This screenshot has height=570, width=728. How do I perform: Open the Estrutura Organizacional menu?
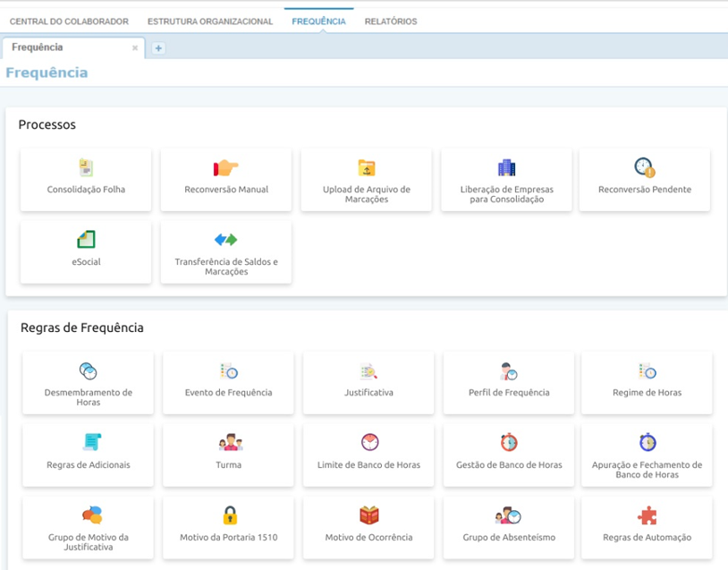coord(210,21)
